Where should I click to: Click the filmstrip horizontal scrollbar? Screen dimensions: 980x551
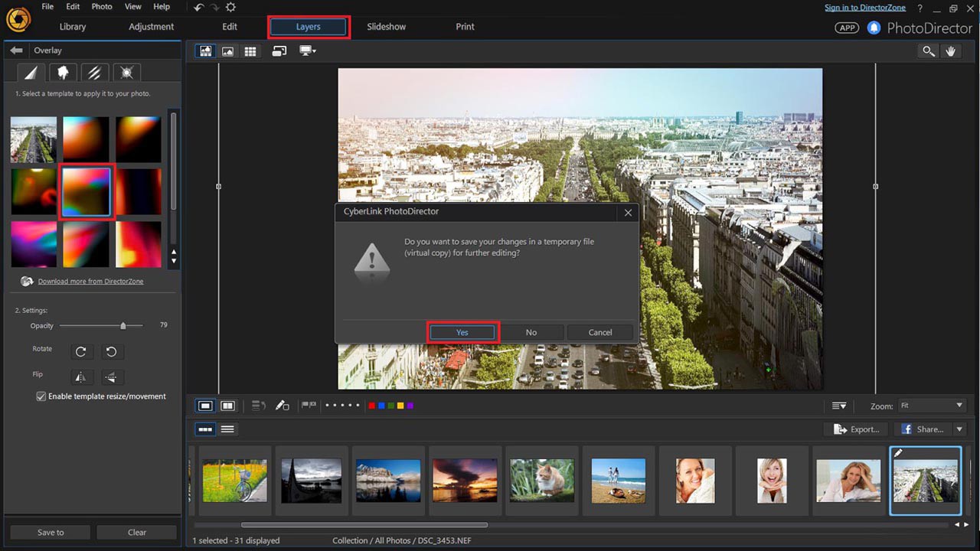coord(364,525)
